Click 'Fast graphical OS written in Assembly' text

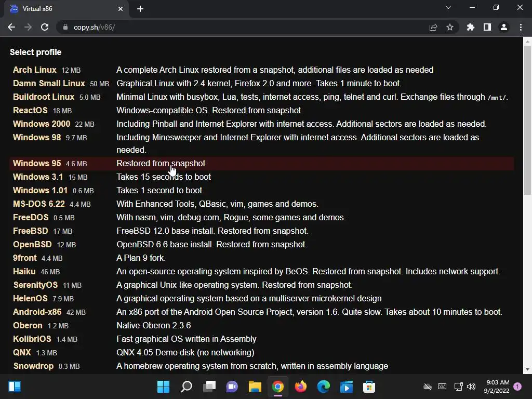click(x=187, y=339)
